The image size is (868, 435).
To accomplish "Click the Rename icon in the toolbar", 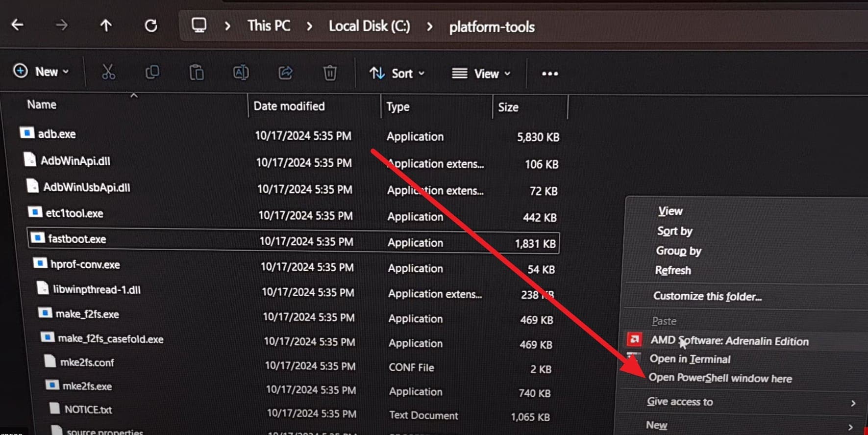I will pos(241,73).
